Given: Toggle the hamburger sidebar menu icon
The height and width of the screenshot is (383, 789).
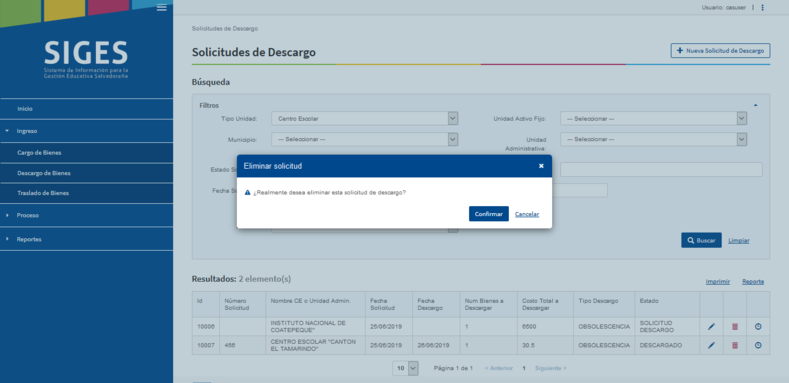Looking at the screenshot, I should click(162, 7).
